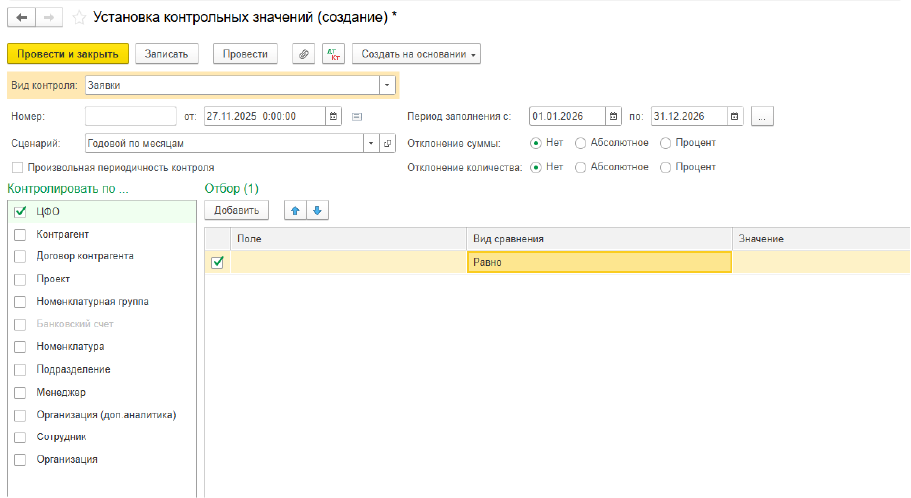This screenshot has height=498, width=911.
Task: Click the Поле column header
Action: click(349, 239)
